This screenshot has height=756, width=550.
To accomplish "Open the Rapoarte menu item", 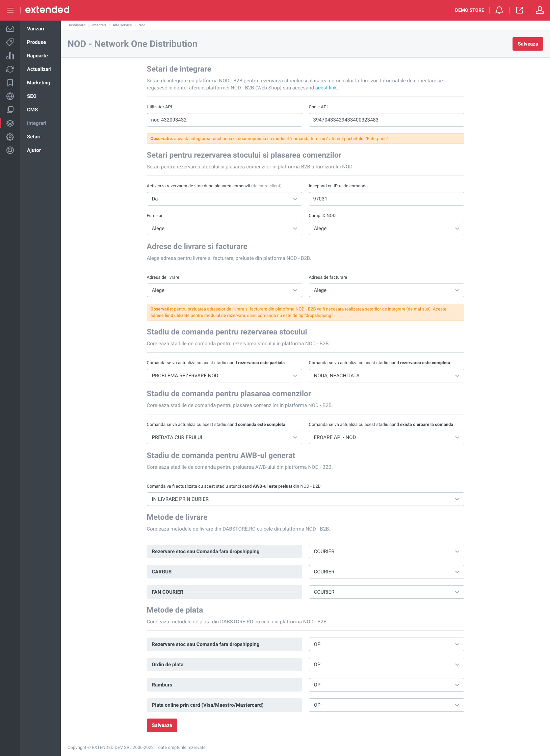I will 37,56.
